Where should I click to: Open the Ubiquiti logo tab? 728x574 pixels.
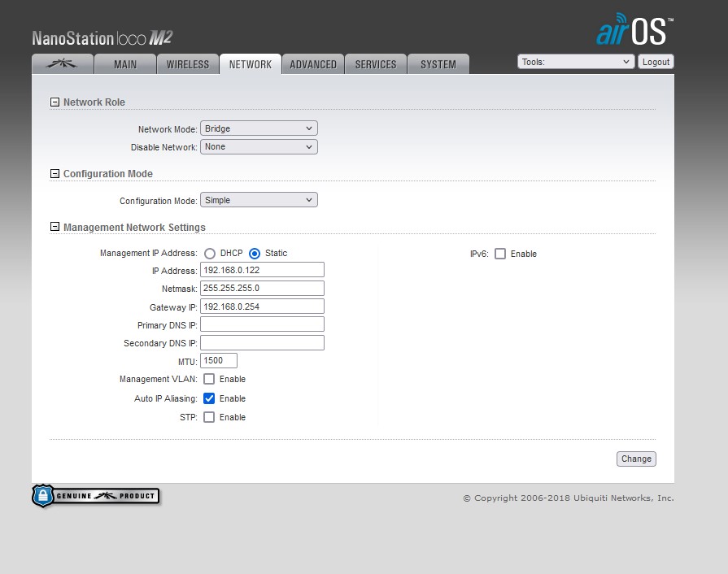[62, 64]
